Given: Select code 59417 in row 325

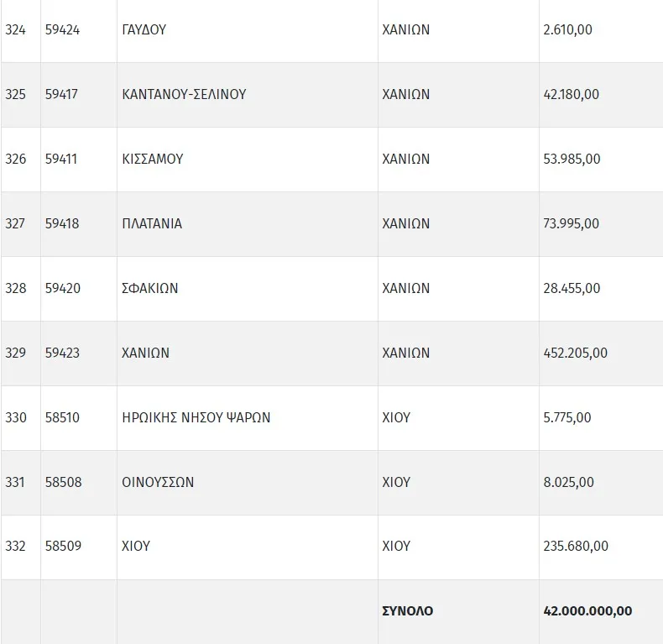Looking at the screenshot, I should pos(62,94).
